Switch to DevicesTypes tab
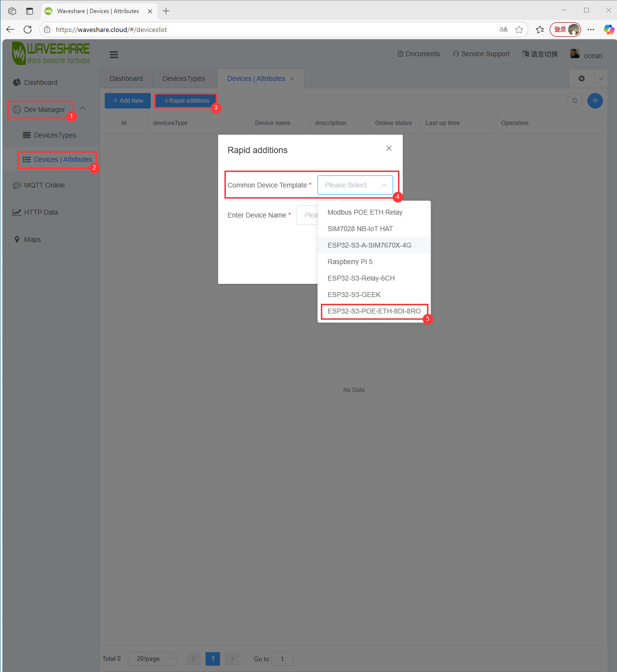Viewport: 617px width, 672px height. click(184, 78)
